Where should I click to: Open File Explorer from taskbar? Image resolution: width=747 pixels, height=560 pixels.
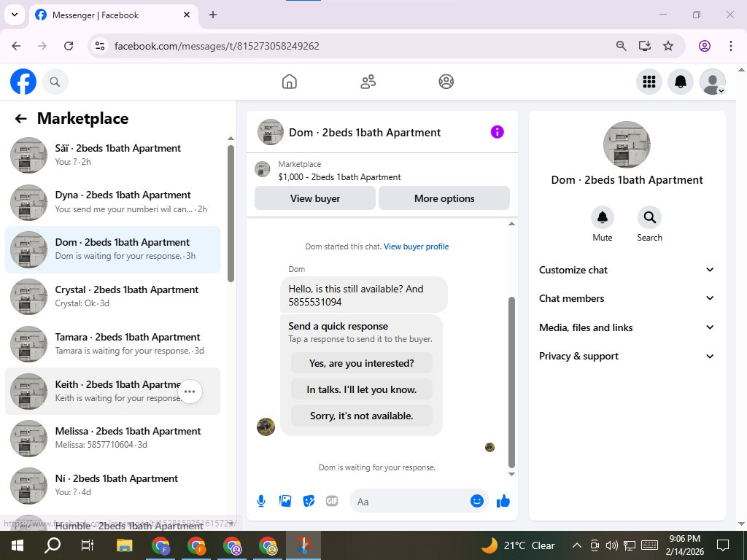point(124,545)
